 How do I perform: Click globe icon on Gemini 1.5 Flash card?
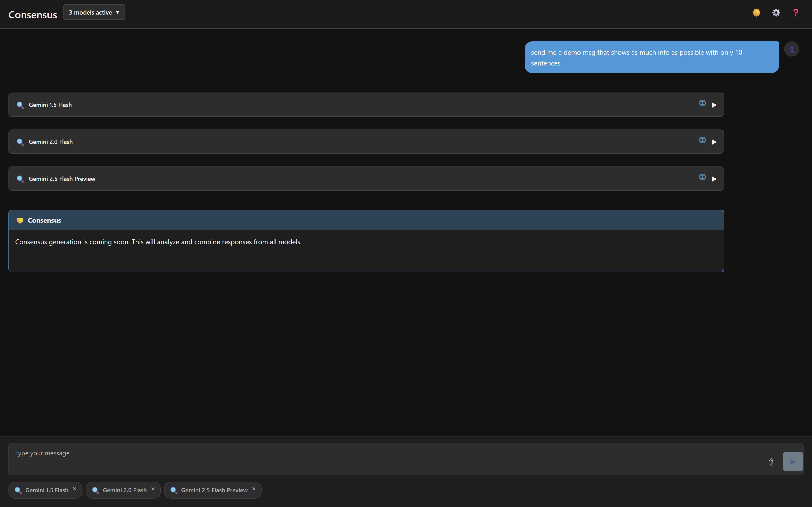pyautogui.click(x=702, y=103)
